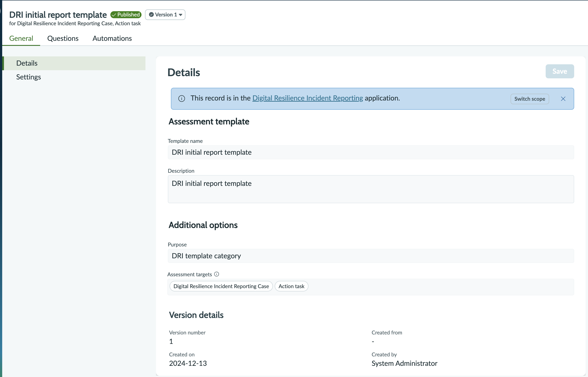The image size is (588, 377).
Task: Click the version checkmark icon
Action: coord(151,15)
